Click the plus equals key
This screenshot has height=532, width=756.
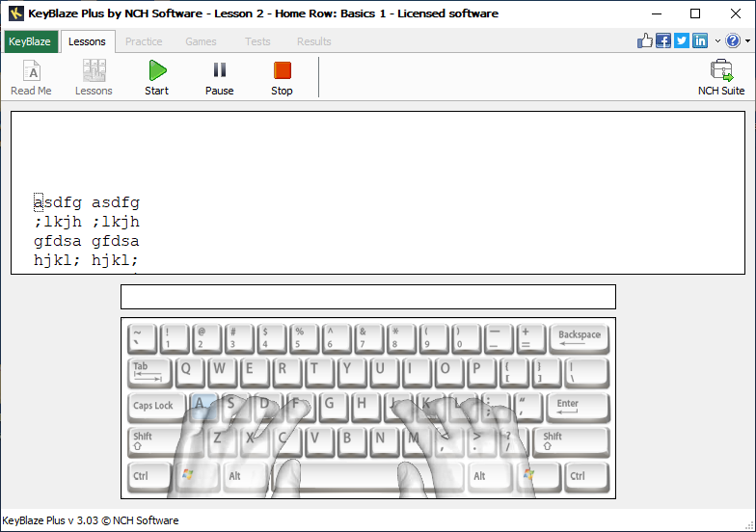pyautogui.click(x=530, y=339)
